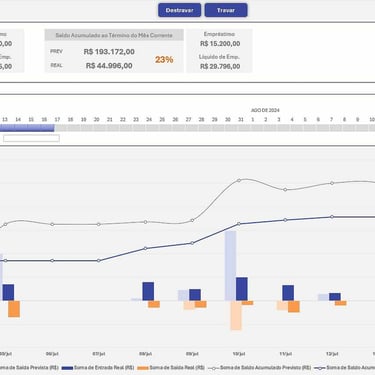Click the dark blue bar at 11/jul
The width and height of the screenshot is (375, 375).
pyautogui.click(x=288, y=293)
